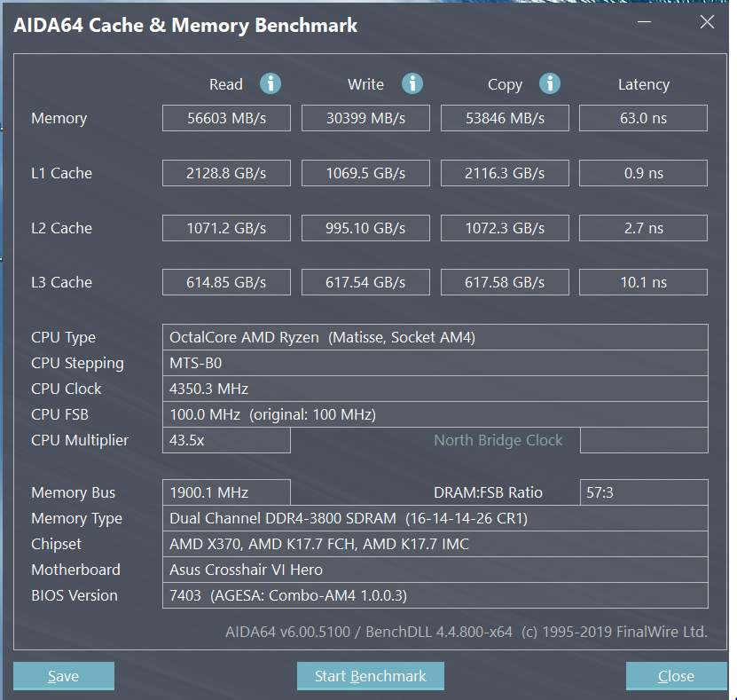Click L2 Cache write 995.10 GB/s

click(x=365, y=228)
